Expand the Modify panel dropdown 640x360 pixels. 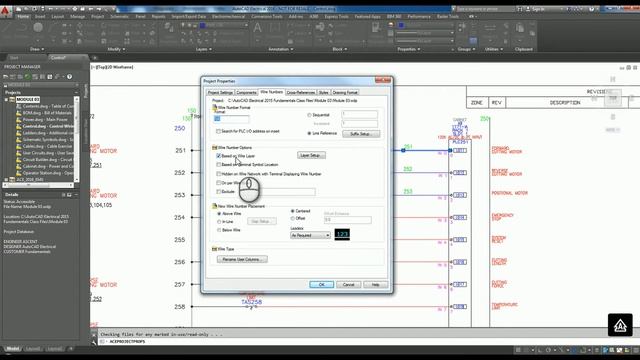(116, 49)
